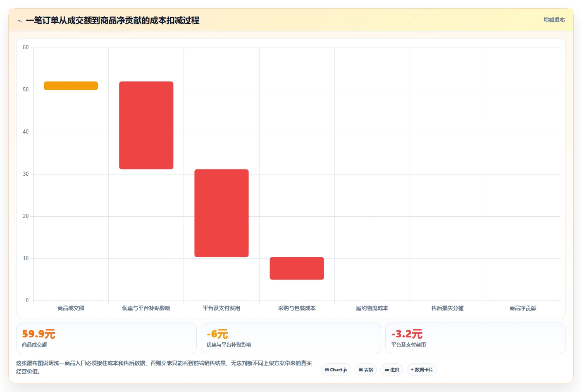Click the y-axis value 40

point(26,132)
